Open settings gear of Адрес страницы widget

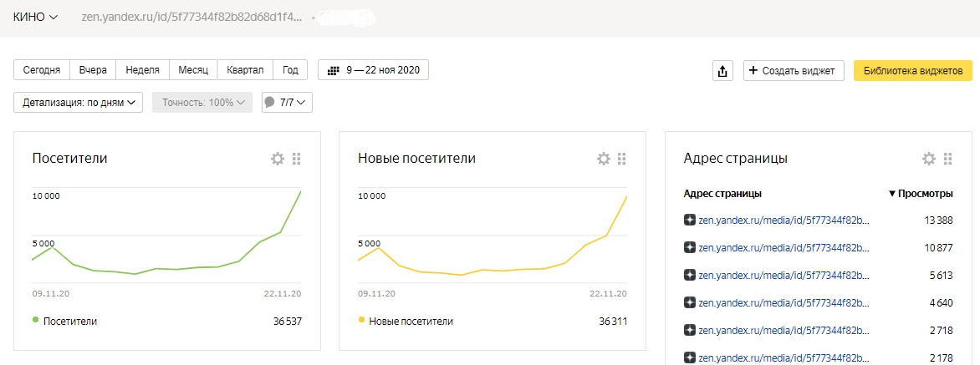(x=929, y=159)
